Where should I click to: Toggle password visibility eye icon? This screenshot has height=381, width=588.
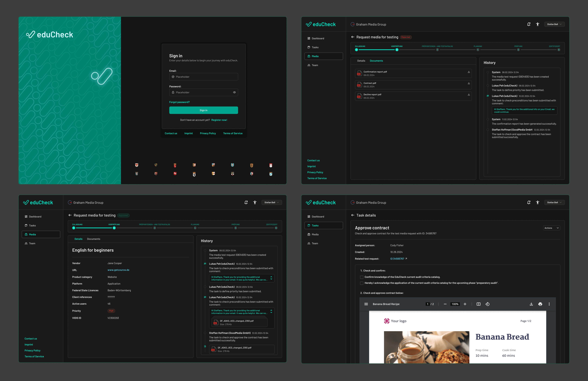tap(234, 92)
